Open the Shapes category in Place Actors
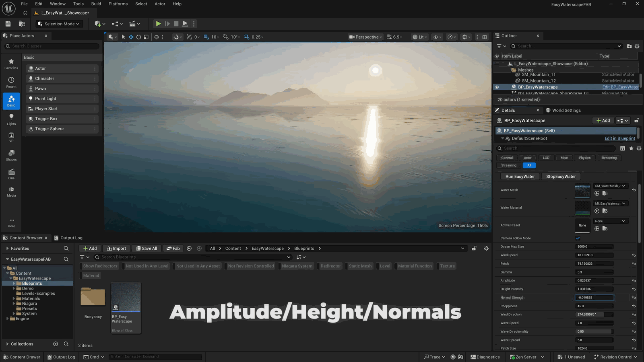 11,155
